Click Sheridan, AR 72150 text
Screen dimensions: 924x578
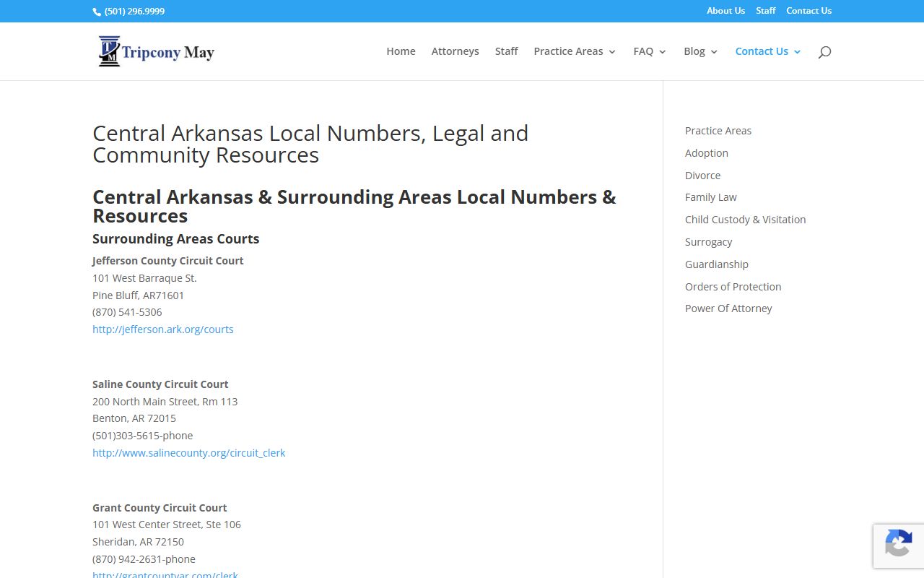point(138,542)
